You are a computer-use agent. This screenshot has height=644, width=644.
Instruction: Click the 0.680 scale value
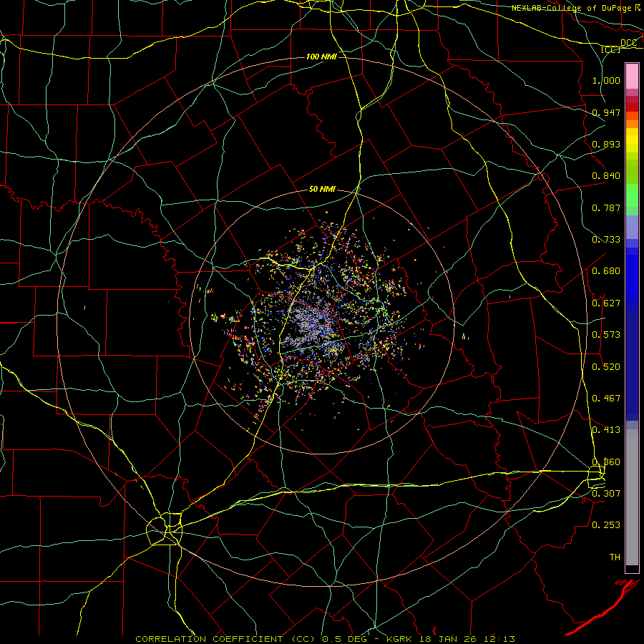point(606,271)
